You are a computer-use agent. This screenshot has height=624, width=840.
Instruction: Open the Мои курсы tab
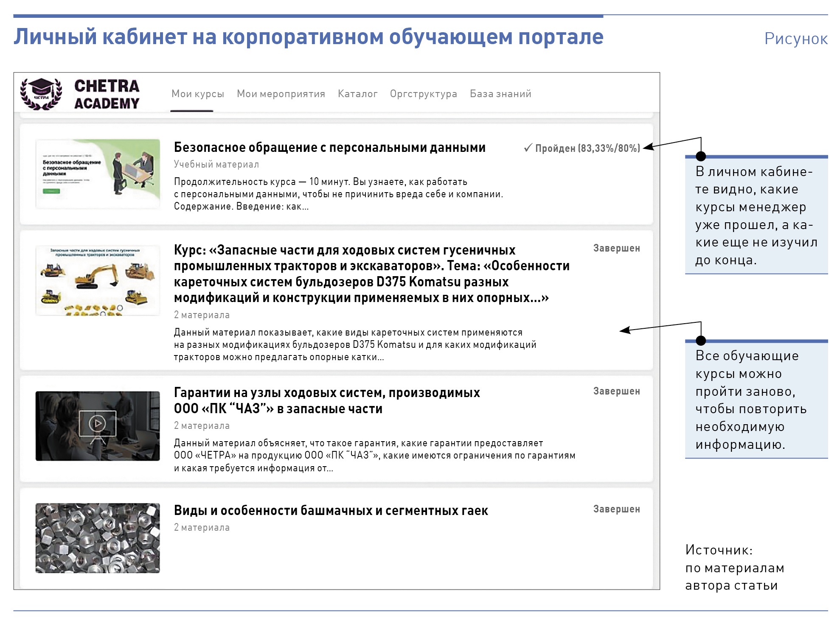197,94
